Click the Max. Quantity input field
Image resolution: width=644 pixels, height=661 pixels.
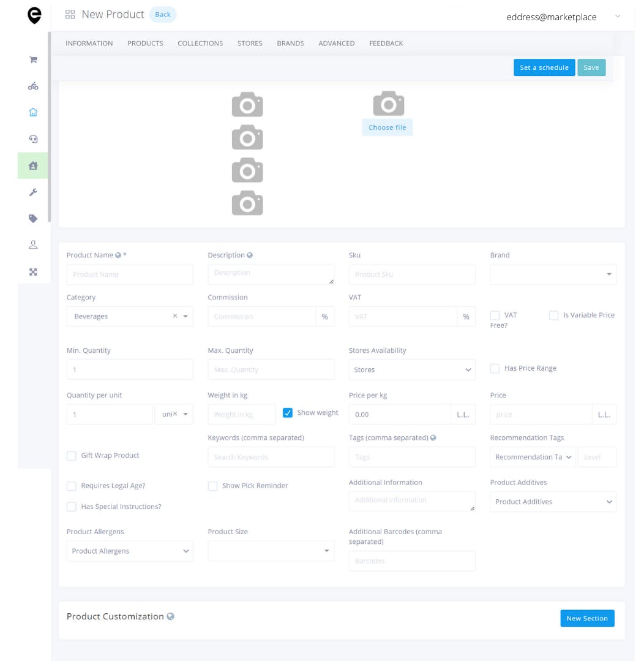pyautogui.click(x=271, y=369)
